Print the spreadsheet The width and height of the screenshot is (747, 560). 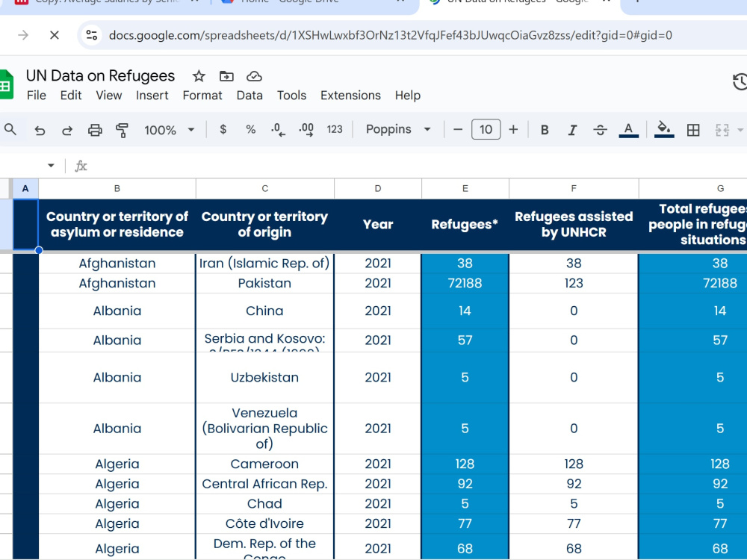click(x=95, y=130)
